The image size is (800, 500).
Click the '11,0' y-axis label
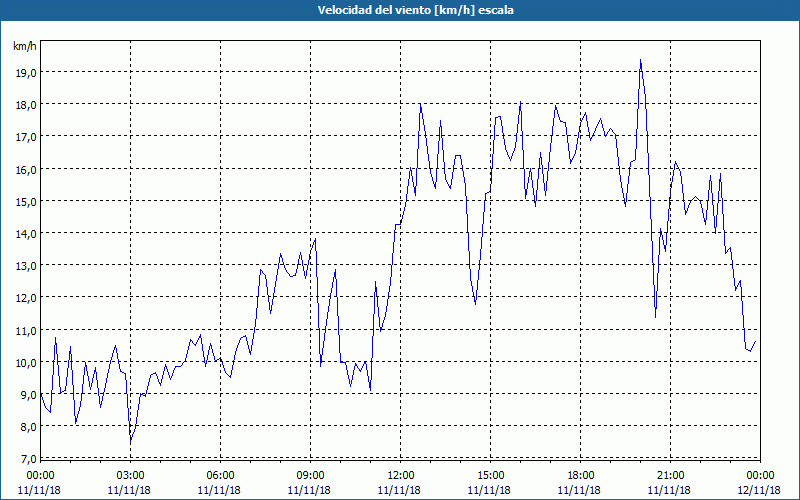tap(26, 331)
